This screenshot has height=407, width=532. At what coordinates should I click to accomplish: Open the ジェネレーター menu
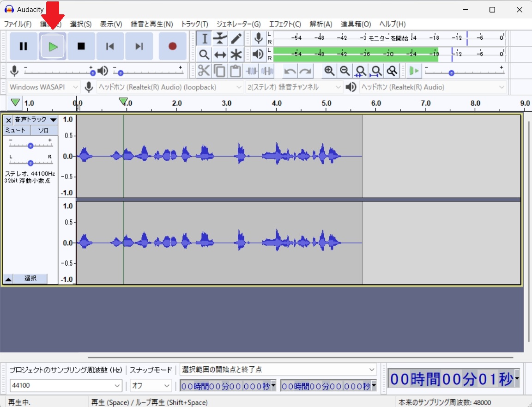[238, 24]
